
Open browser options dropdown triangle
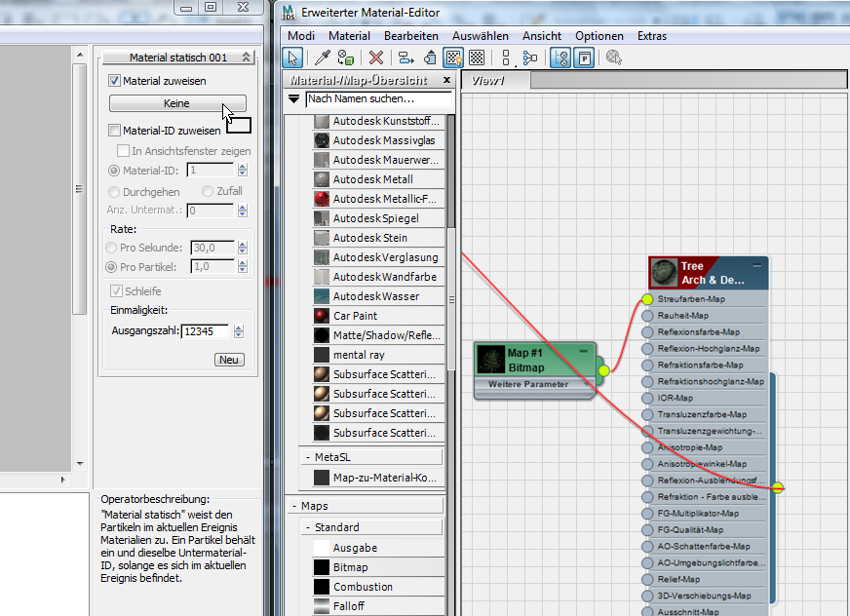(293, 99)
